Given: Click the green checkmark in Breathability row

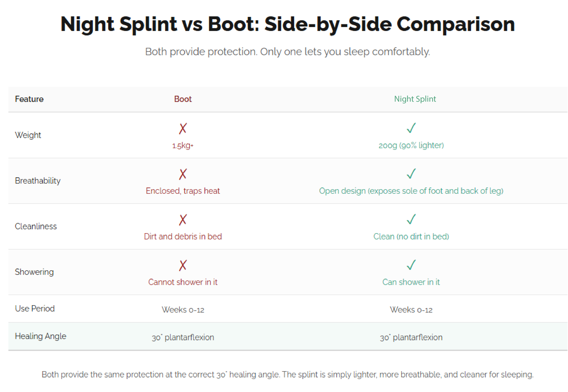Looking at the screenshot, I should 411,174.
